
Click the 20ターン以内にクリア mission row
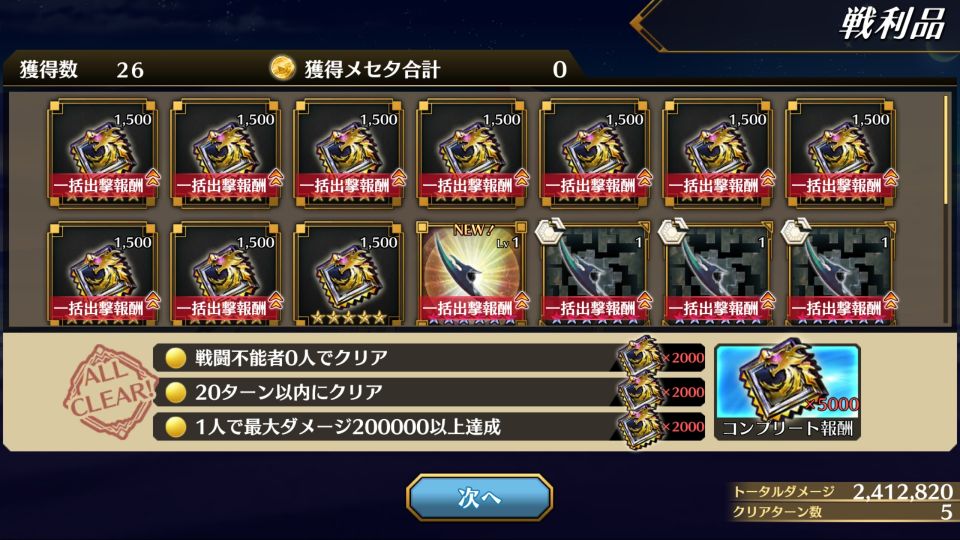pyautogui.click(x=429, y=392)
